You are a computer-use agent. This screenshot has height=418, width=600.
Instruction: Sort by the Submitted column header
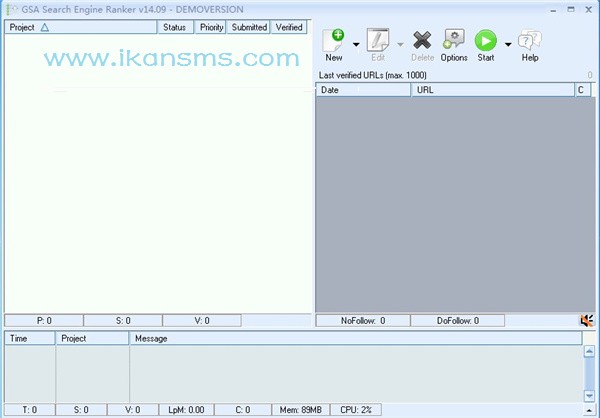pos(249,27)
